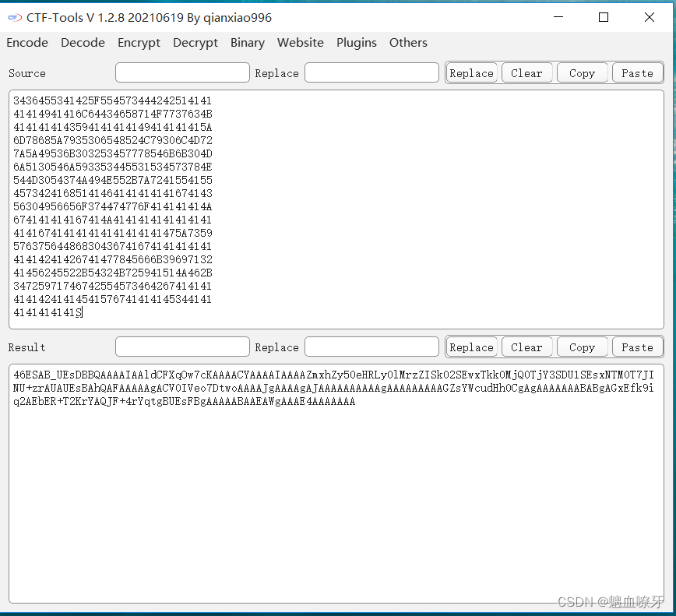Focus the Source search input field

(182, 72)
